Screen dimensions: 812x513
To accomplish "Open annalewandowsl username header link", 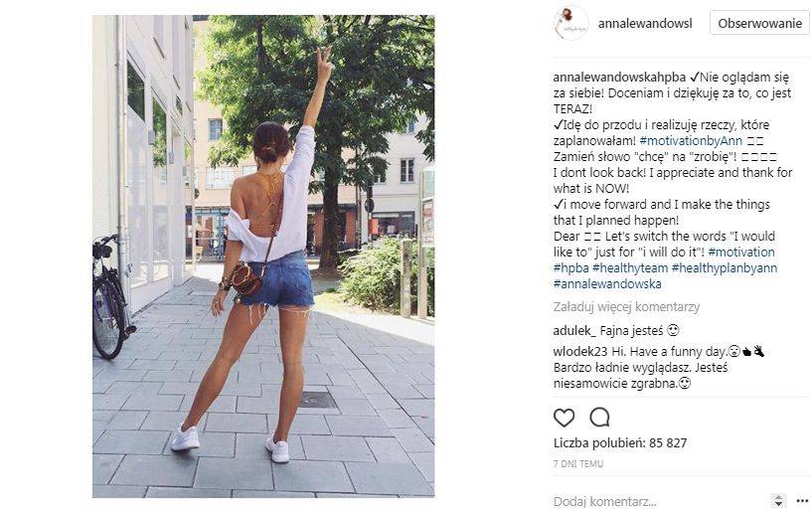I will coord(645,23).
